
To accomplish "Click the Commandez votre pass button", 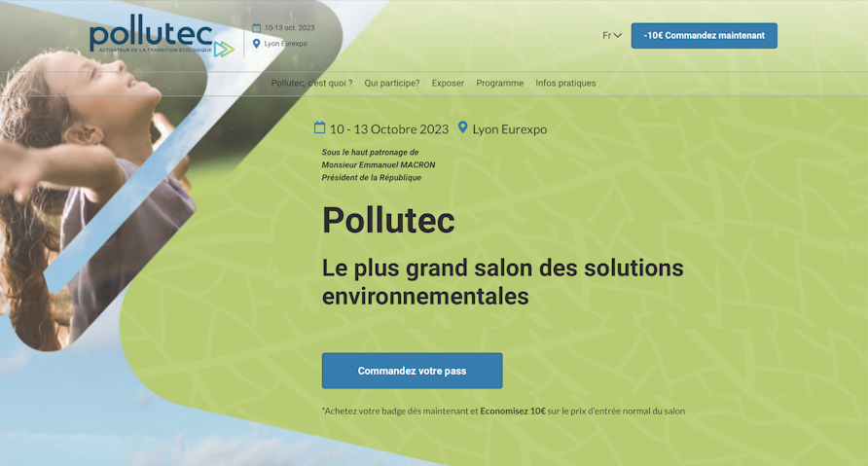I will (413, 371).
